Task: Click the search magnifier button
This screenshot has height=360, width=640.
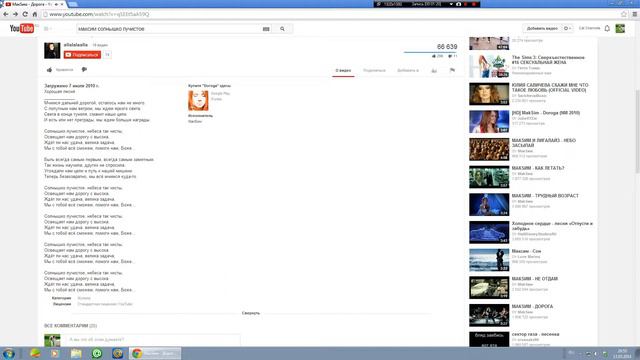Action: coord(282,29)
